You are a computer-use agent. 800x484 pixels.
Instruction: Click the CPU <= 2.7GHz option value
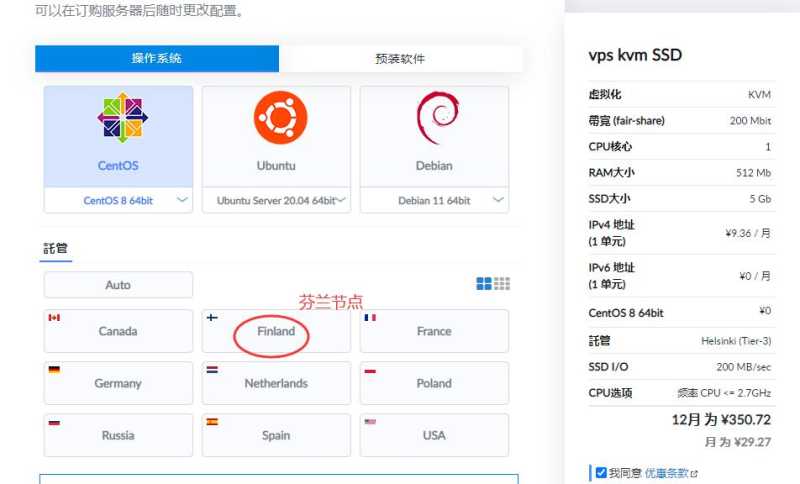724,393
